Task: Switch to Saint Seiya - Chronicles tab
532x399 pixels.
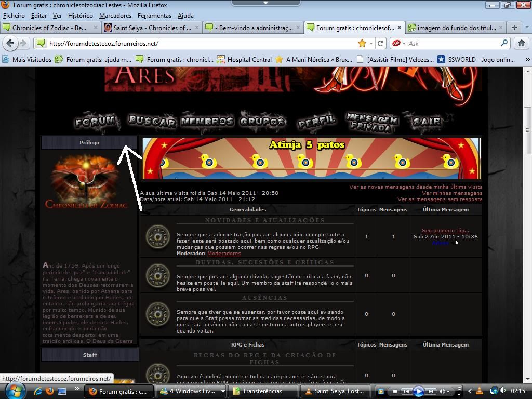Action: point(152,28)
